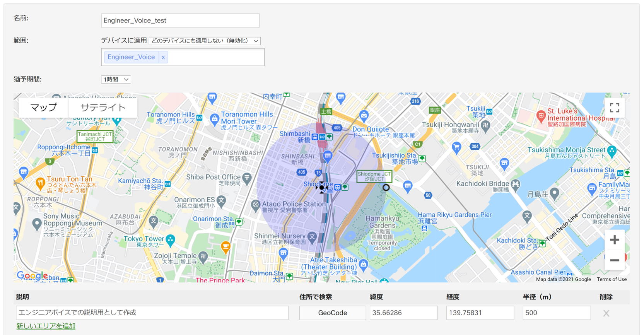Click the 半径 field with 500
This screenshot has width=644, height=335.
click(x=557, y=313)
